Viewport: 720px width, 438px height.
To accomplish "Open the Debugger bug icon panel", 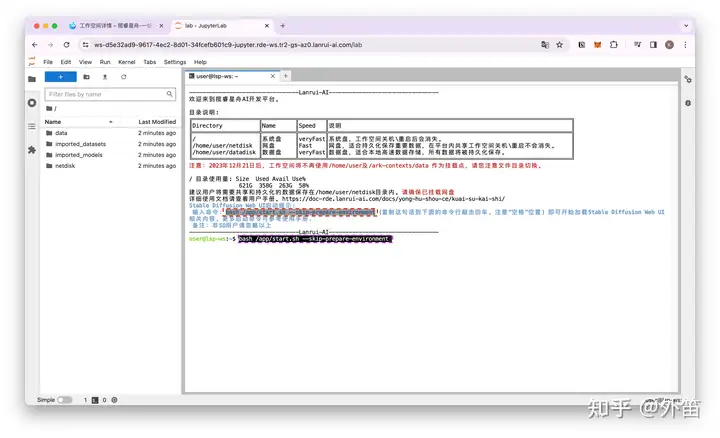I will click(688, 103).
